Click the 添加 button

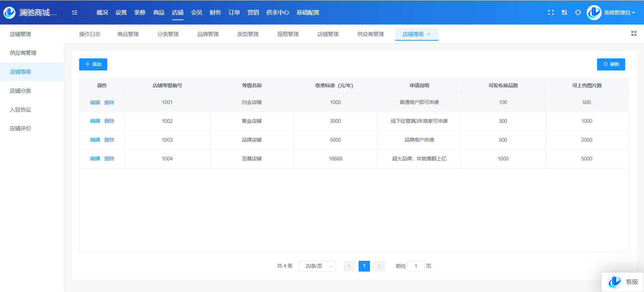(x=93, y=64)
